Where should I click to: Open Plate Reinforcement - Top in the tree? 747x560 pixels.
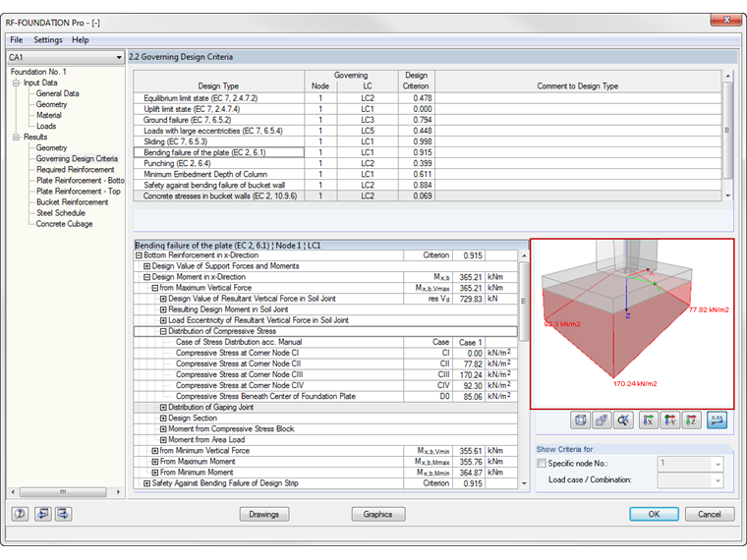(79, 192)
